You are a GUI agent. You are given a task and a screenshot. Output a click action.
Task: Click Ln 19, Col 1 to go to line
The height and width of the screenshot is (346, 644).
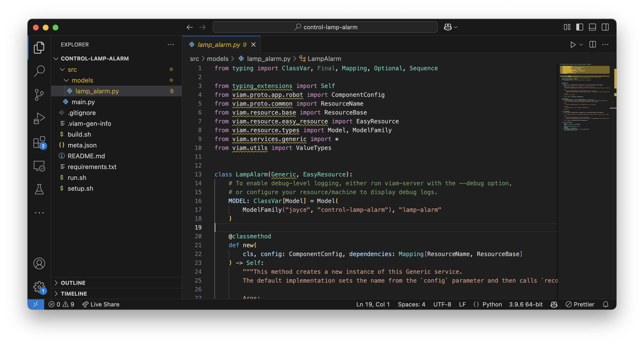[373, 304]
